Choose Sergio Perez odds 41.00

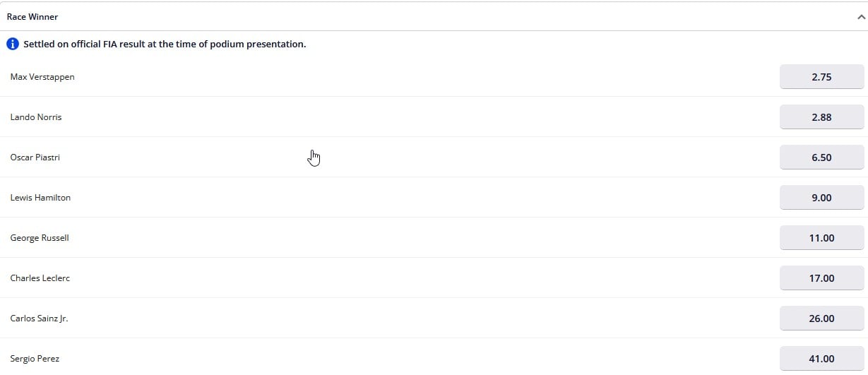point(821,359)
